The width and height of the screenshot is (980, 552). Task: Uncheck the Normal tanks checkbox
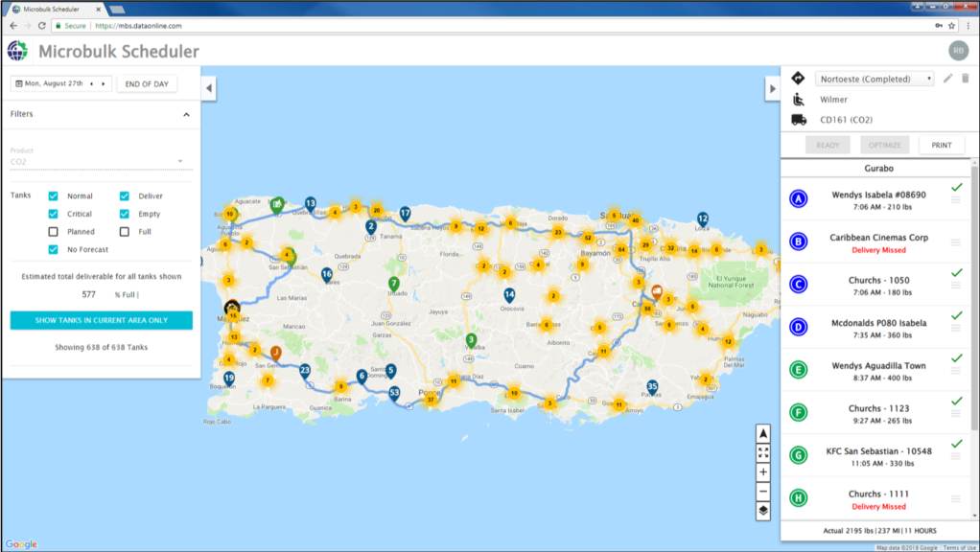[x=53, y=196]
